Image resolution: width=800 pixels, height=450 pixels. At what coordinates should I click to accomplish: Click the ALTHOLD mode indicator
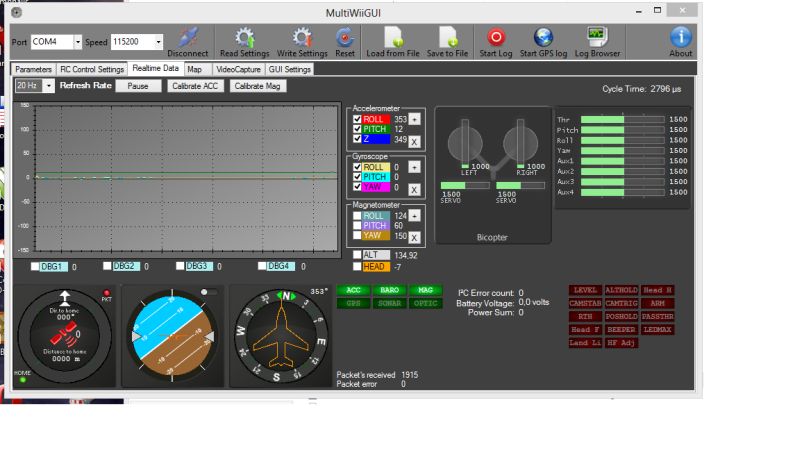pyautogui.click(x=621, y=290)
